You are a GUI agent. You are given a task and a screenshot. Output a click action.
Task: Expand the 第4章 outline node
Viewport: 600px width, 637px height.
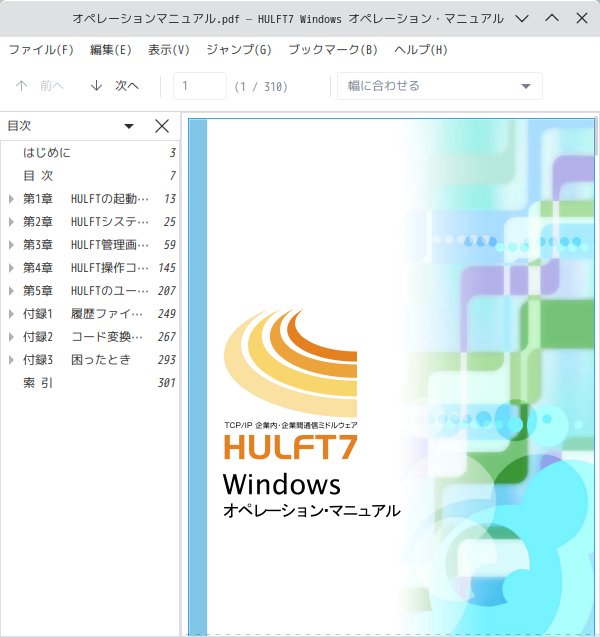(11, 268)
